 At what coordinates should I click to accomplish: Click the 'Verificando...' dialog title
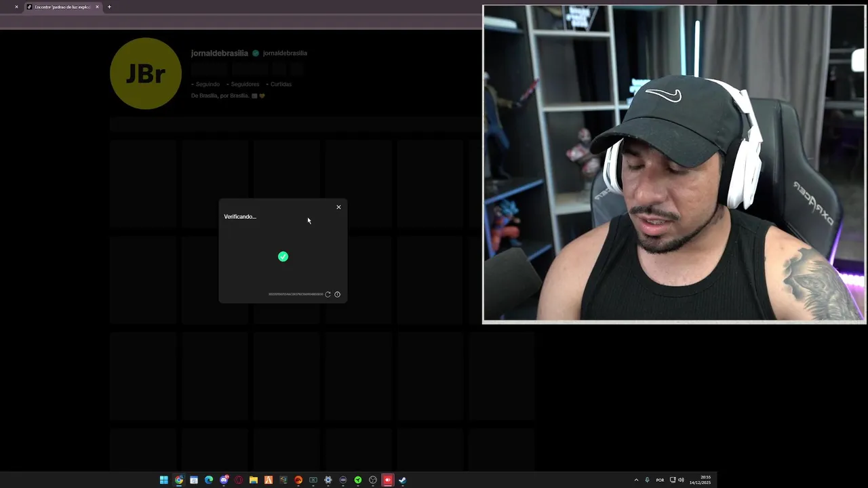coord(240,216)
